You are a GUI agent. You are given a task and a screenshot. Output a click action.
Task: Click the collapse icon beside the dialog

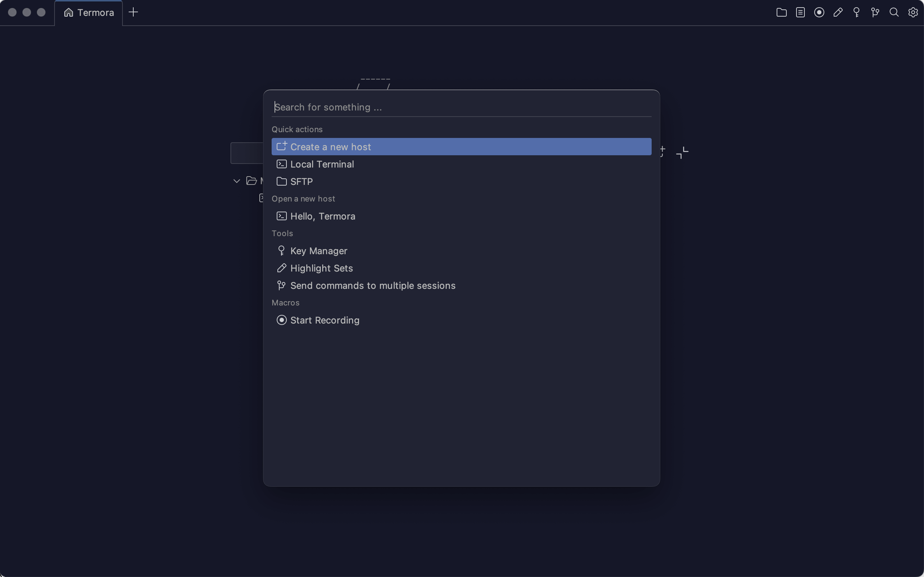[x=682, y=153]
